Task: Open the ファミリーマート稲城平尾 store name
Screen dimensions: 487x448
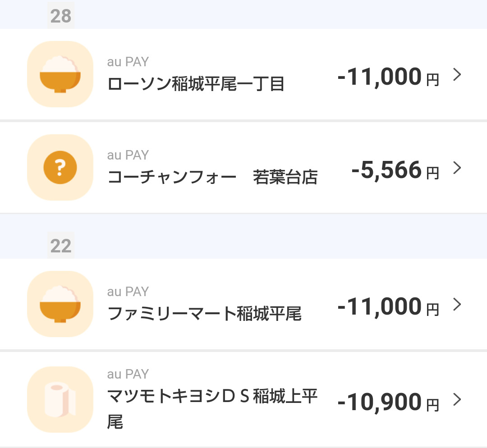Action: tap(205, 314)
